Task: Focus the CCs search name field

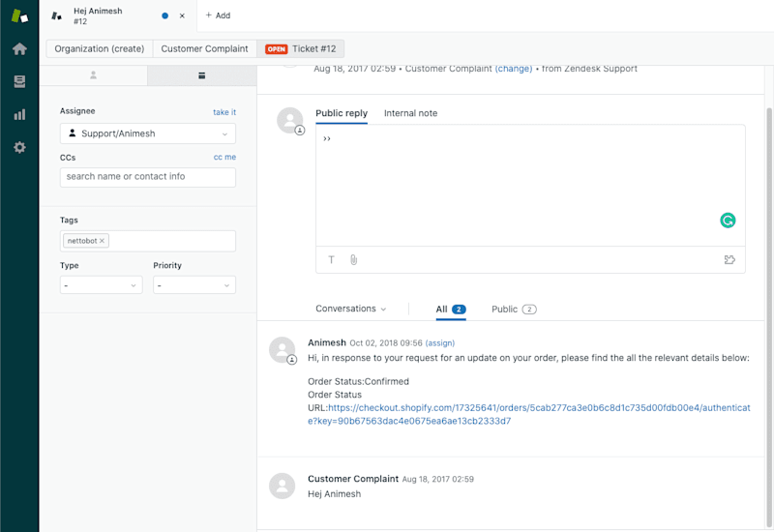Action: click(x=148, y=177)
